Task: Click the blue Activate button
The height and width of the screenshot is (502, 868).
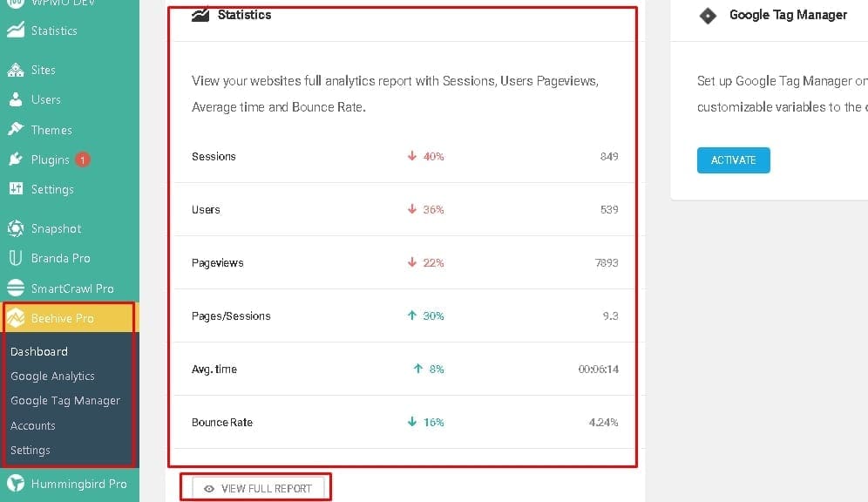Action: [733, 160]
